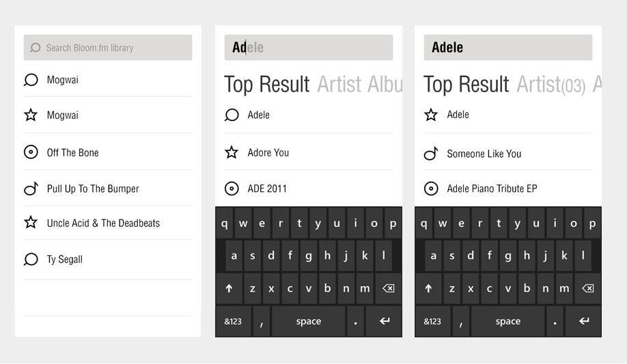Click the search field containing Adele

(508, 48)
